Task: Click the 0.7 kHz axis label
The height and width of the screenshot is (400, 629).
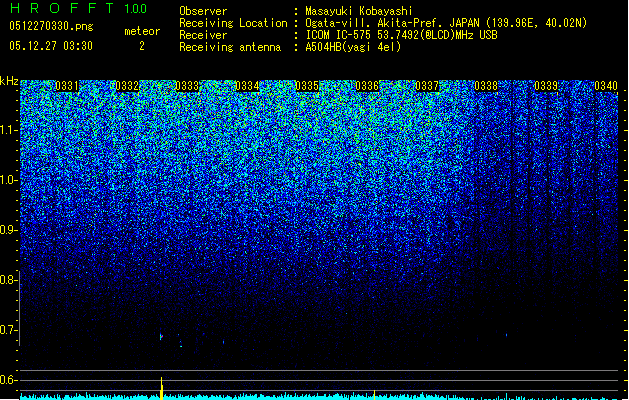Action: (x=8, y=330)
